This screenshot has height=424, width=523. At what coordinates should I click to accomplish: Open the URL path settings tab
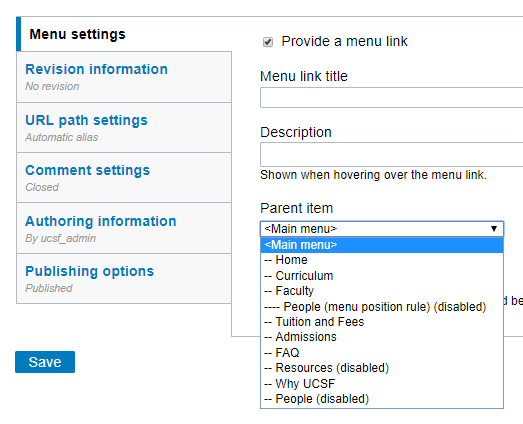pyautogui.click(x=124, y=128)
